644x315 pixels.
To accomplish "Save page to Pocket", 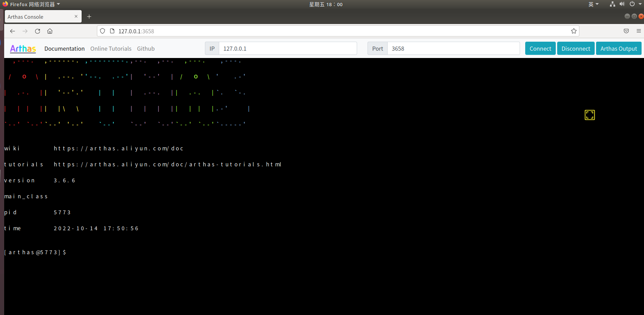I will tap(626, 31).
